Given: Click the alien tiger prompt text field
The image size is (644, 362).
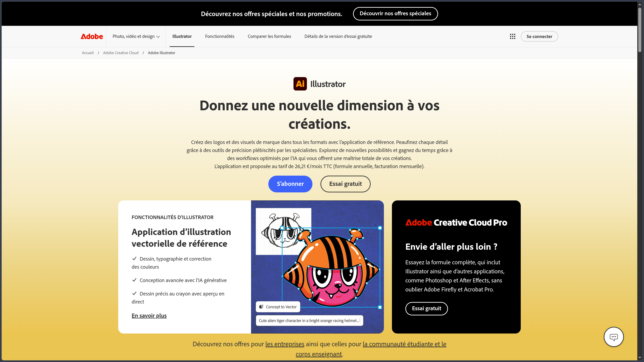Looking at the screenshot, I should click(x=309, y=321).
